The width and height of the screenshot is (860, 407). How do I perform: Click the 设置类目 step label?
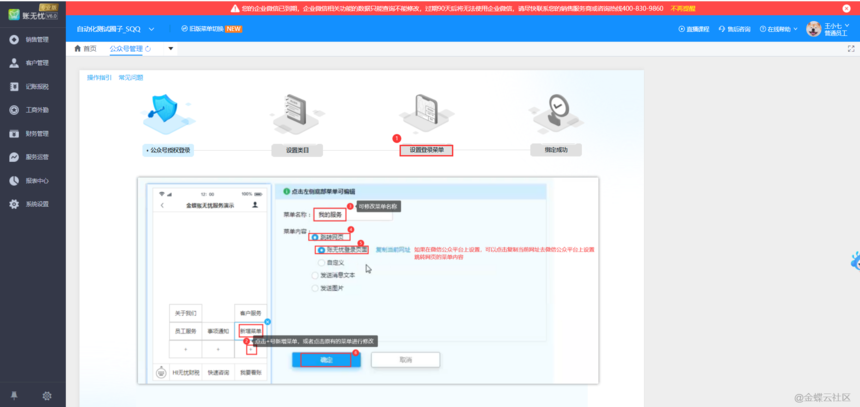pos(297,150)
